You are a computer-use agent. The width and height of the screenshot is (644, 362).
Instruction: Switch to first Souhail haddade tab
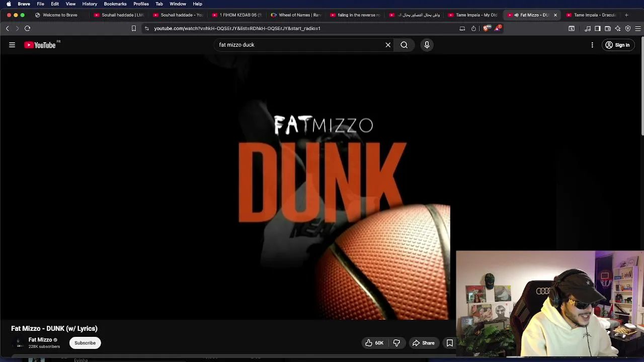tap(119, 15)
